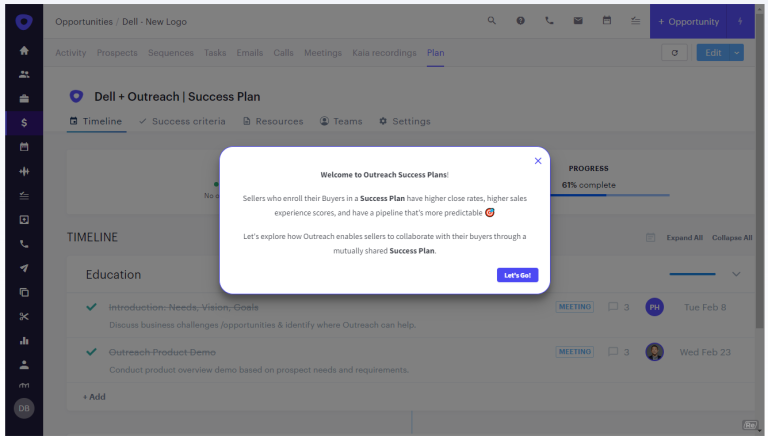Open the email envelope icon in header
Viewport: 768px width, 440px height.
578,21
